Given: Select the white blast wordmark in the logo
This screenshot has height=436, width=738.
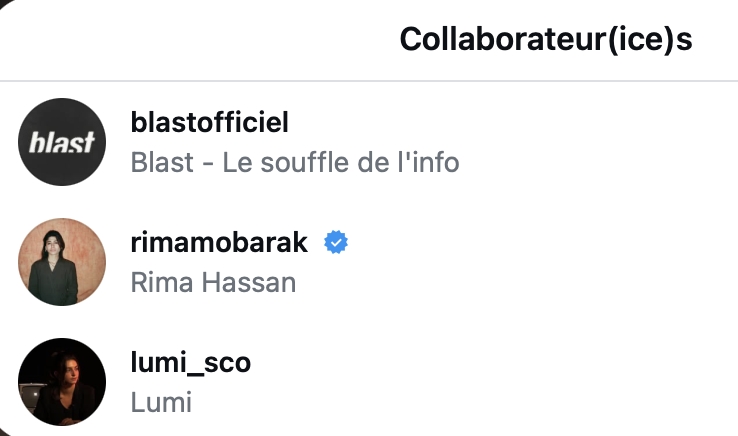Looking at the screenshot, I should 62,142.
